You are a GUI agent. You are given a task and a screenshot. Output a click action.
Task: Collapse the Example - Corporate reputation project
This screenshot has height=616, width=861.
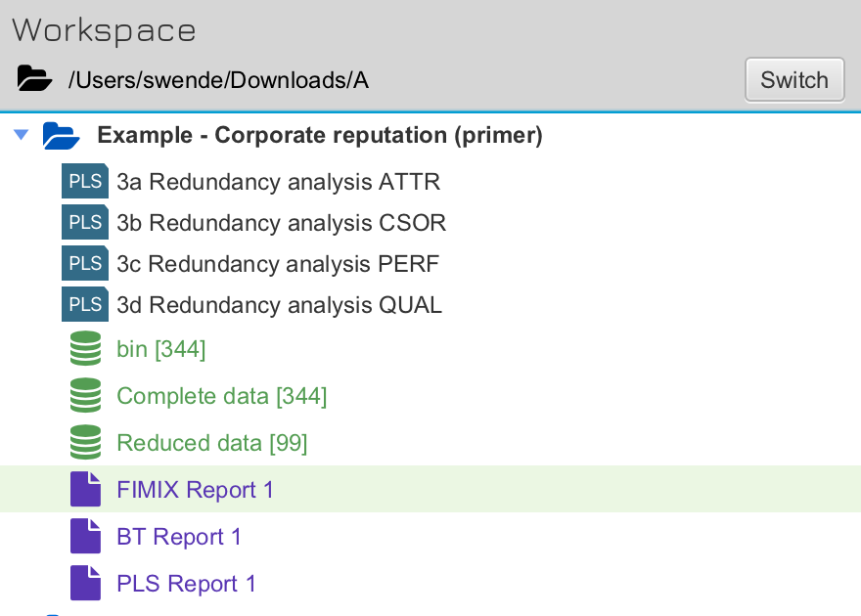pyautogui.click(x=22, y=135)
